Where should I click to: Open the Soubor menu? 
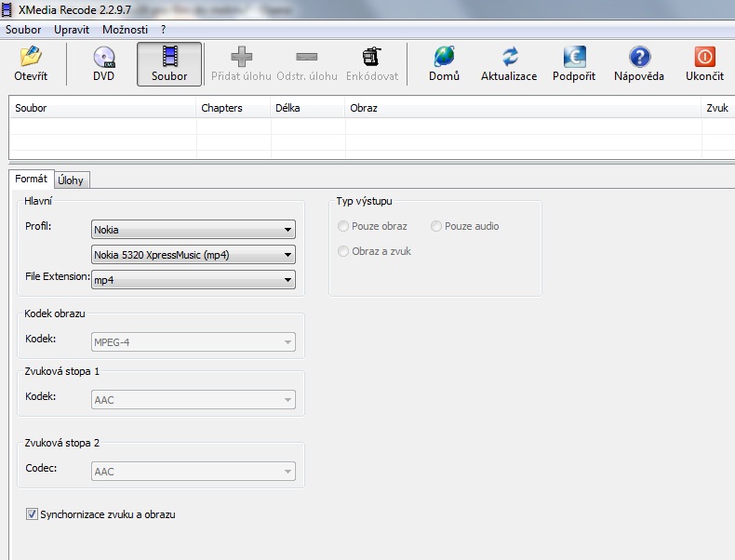23,30
